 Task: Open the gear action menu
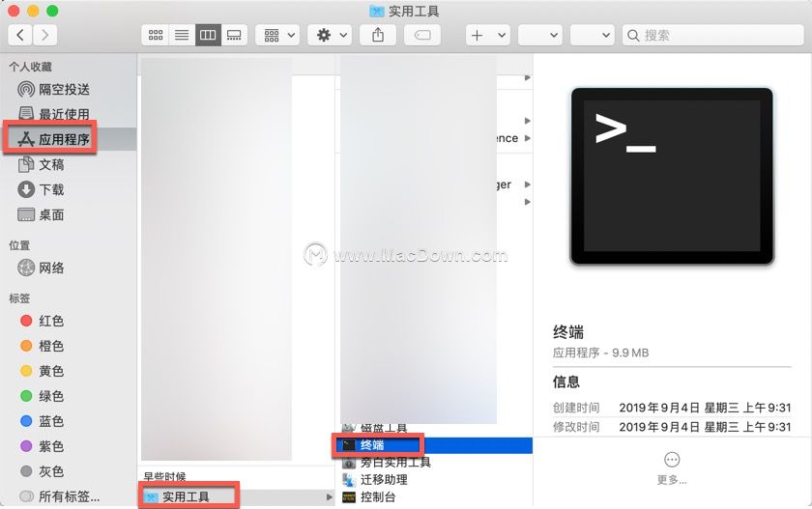[331, 35]
